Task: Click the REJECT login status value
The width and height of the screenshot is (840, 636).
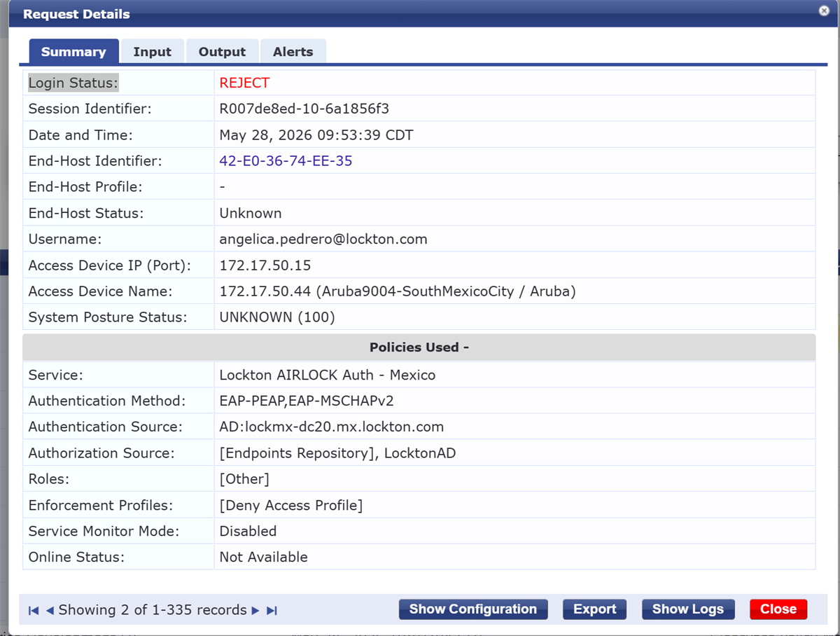Action: [244, 83]
